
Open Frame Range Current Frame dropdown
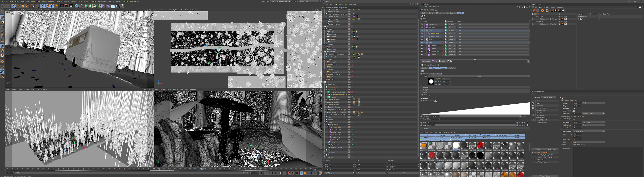point(589,131)
